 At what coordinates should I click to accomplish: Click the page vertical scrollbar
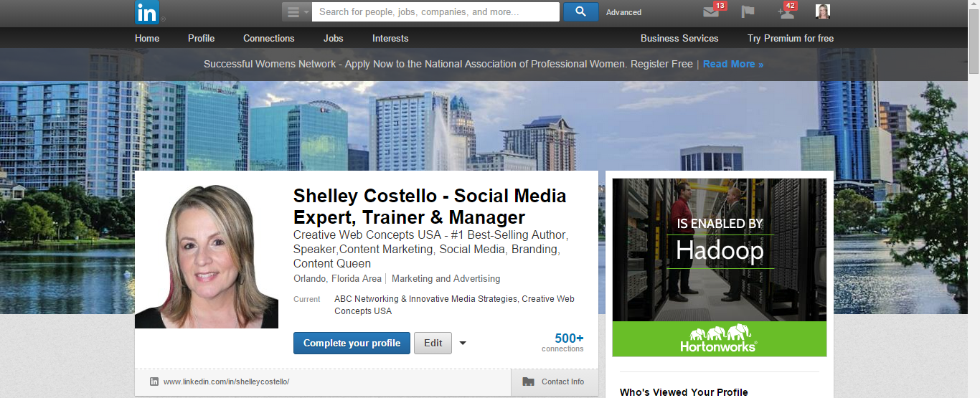[974, 43]
